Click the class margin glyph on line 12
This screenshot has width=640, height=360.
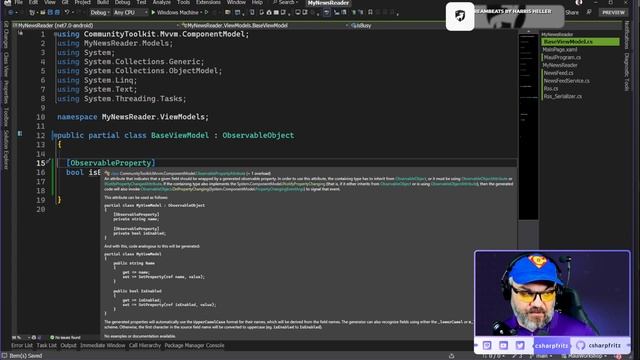(x=20, y=133)
